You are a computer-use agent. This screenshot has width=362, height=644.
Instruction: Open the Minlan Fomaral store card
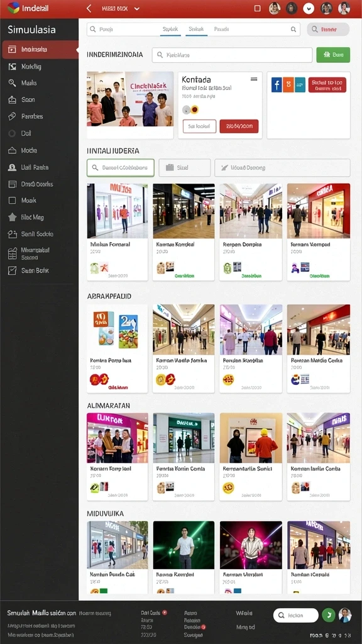pos(118,232)
